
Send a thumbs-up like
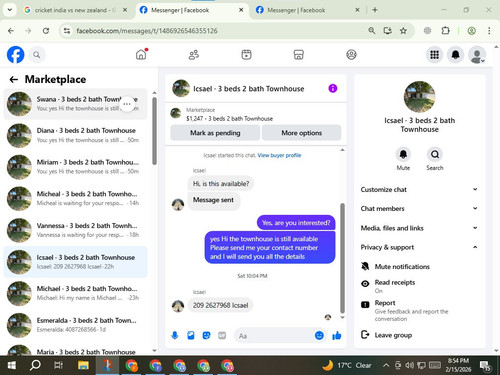(x=337, y=335)
